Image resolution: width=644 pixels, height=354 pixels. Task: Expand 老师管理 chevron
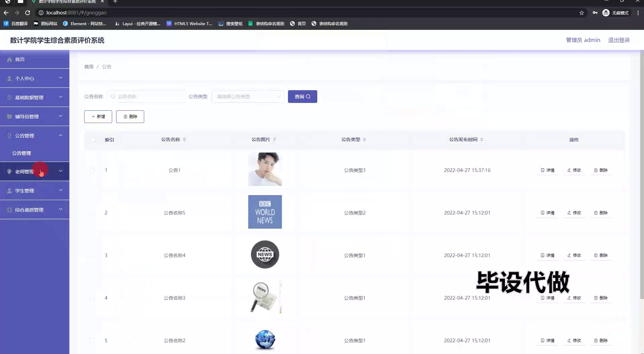click(x=61, y=171)
